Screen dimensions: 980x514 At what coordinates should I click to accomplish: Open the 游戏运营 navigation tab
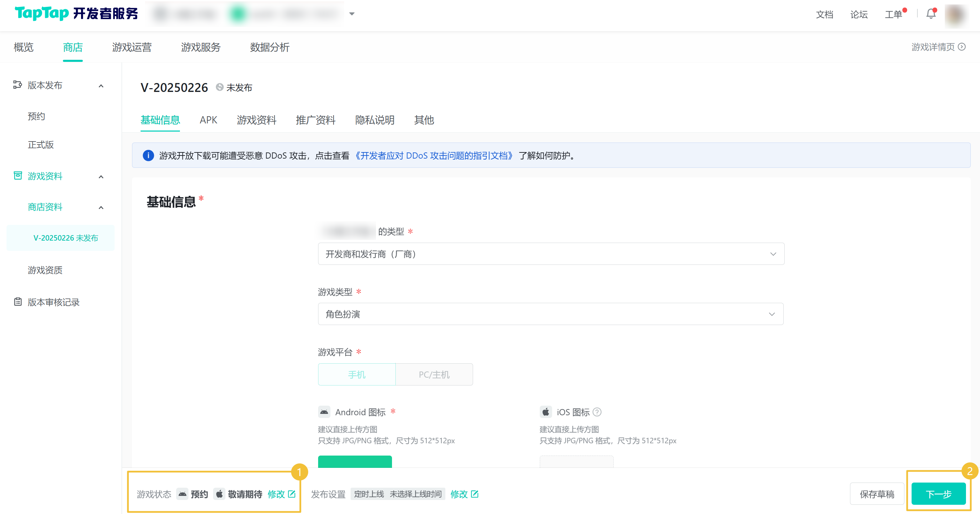coord(132,47)
